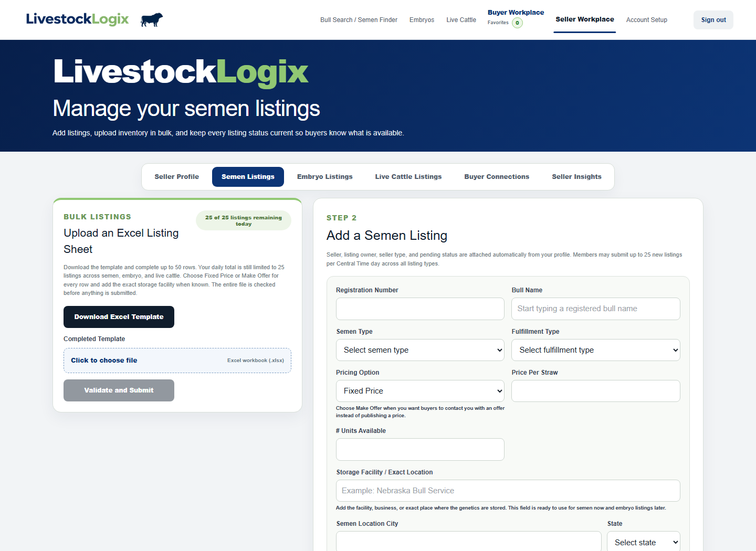Go to Embryos page
The height and width of the screenshot is (551, 756).
tap(422, 20)
